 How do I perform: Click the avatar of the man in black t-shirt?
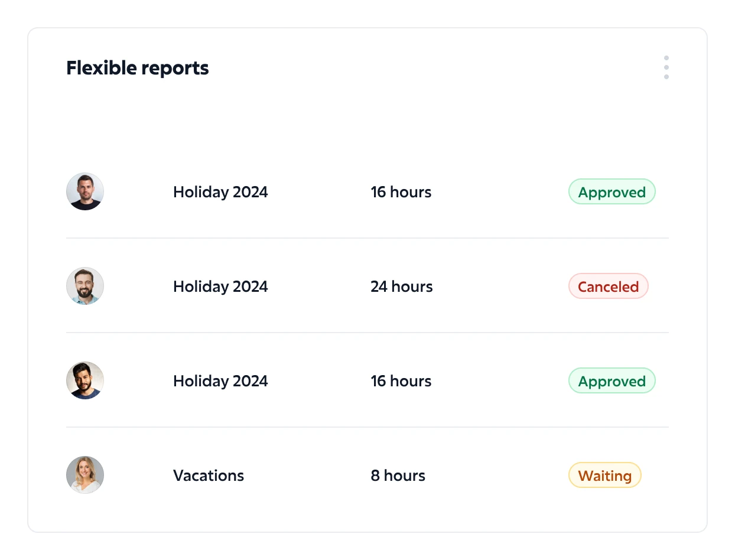pos(85,191)
